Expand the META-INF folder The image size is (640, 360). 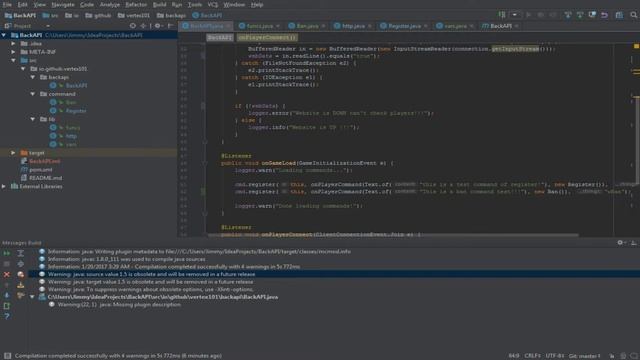coord(13,52)
